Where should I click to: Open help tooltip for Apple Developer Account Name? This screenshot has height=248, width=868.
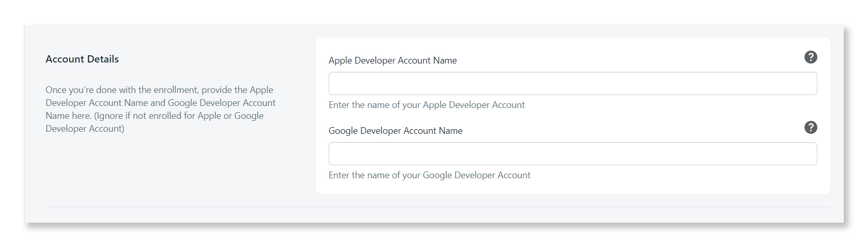point(811,57)
